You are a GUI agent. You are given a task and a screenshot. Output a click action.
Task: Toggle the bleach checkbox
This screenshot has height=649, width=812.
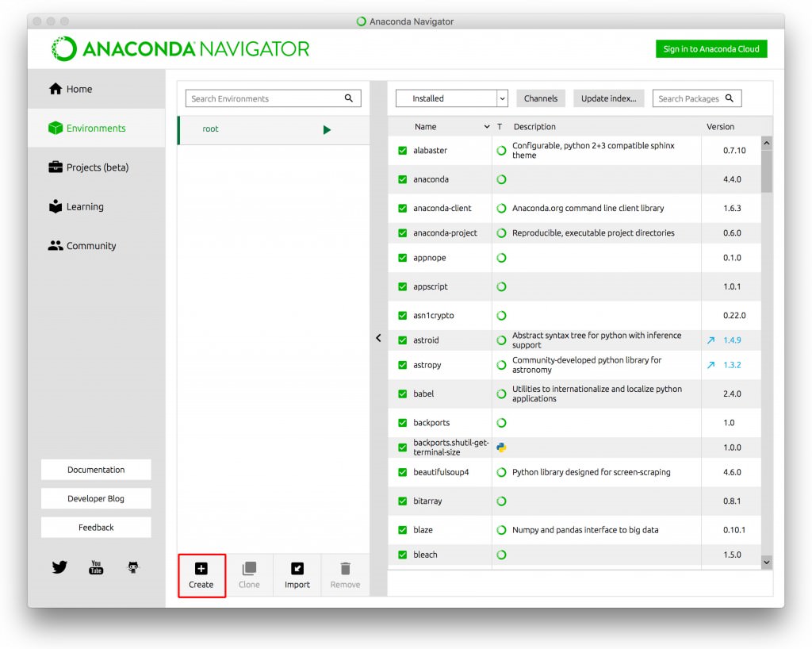point(402,555)
